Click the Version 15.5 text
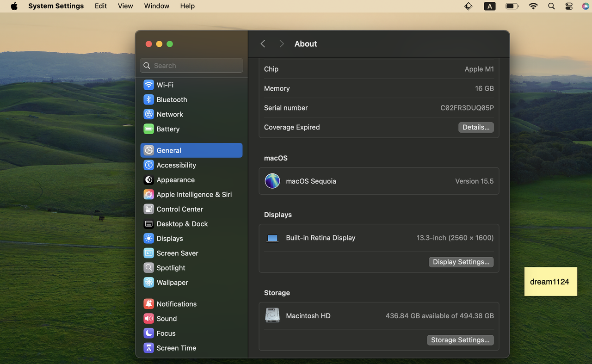Image resolution: width=592 pixels, height=364 pixels. click(475, 181)
